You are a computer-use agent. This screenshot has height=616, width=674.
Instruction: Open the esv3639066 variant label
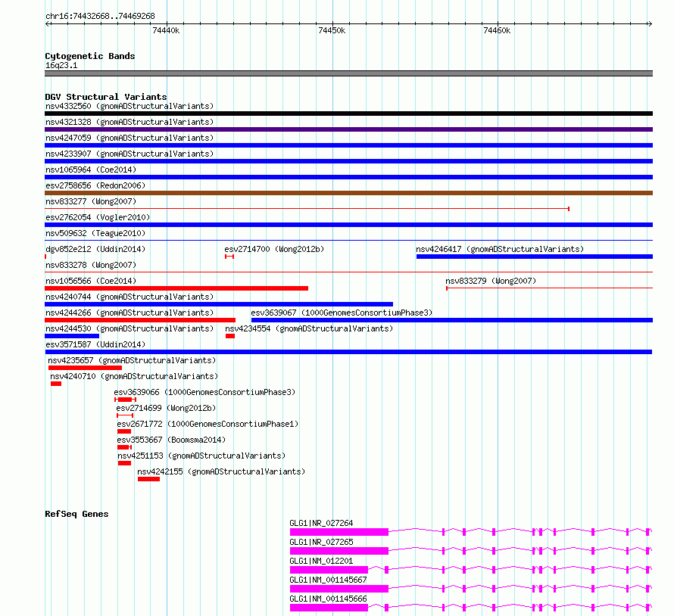[204, 392]
